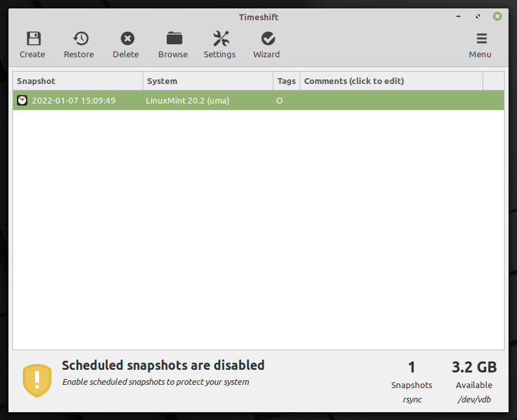The image size is (517, 420).
Task: Click the yellow warning shield icon
Action: (37, 380)
